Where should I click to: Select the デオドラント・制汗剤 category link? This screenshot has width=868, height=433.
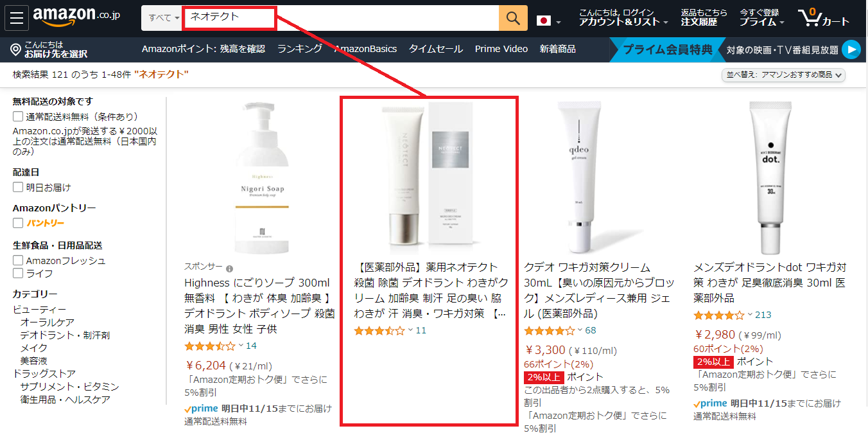[65, 335]
